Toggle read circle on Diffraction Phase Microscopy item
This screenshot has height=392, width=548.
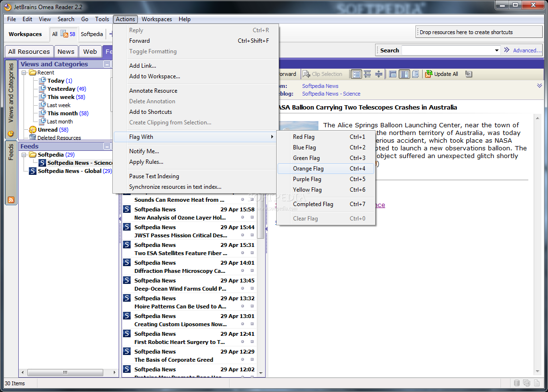click(243, 270)
